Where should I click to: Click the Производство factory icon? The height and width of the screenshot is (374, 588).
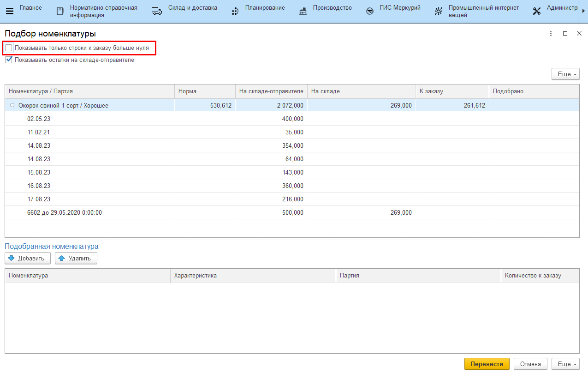[303, 11]
